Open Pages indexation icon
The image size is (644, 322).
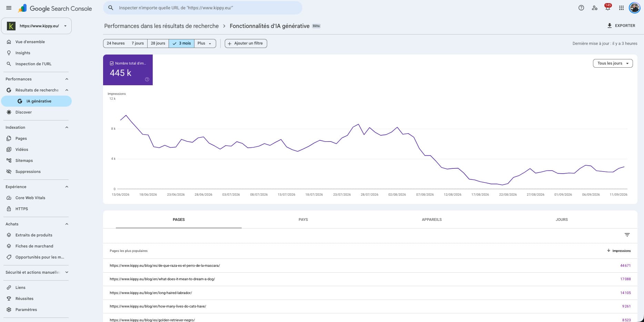tap(9, 138)
